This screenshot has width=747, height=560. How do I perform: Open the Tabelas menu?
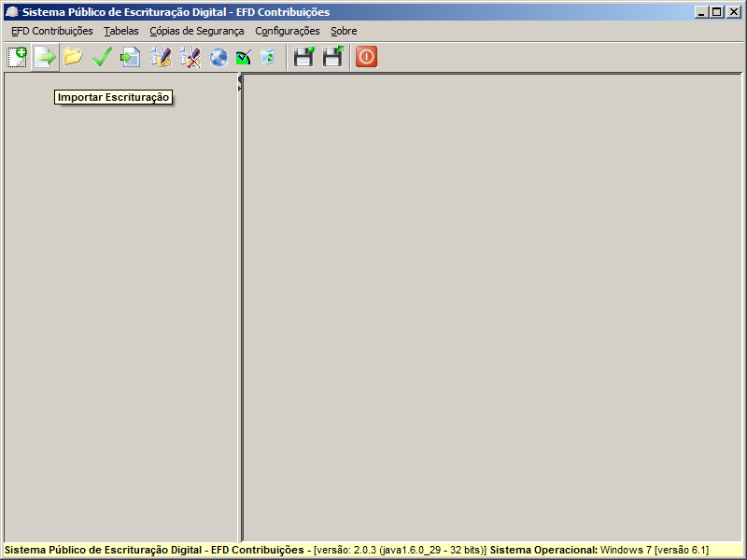[121, 31]
